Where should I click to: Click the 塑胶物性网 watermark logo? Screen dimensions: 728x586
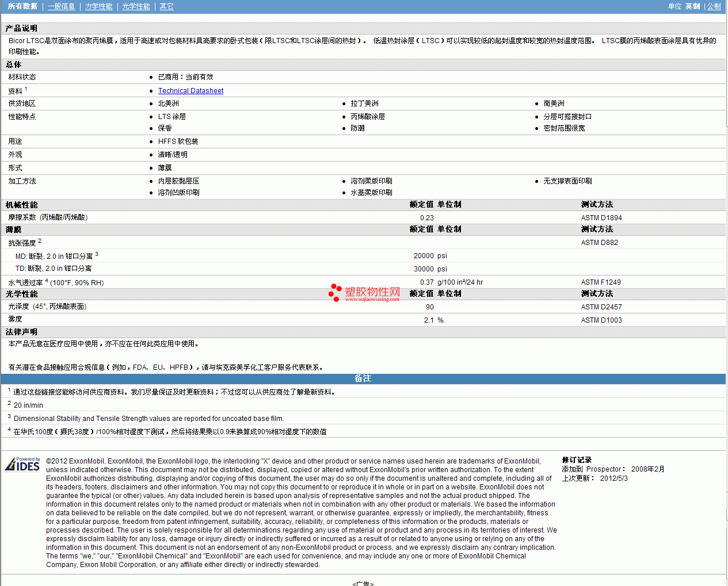pyautogui.click(x=364, y=293)
